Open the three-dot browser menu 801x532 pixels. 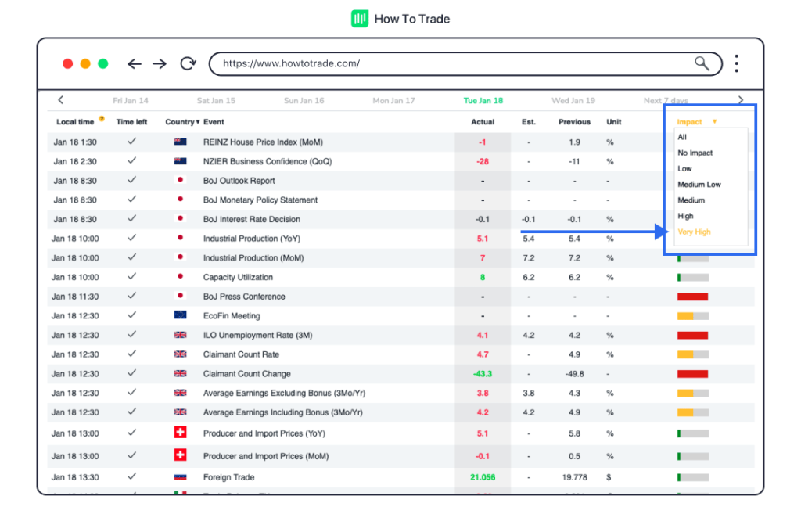[736, 63]
